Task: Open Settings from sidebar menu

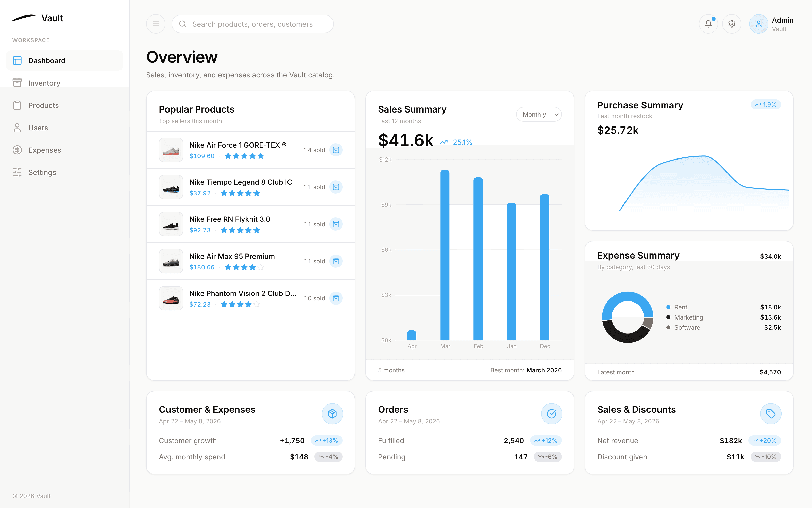Action: pos(65,172)
